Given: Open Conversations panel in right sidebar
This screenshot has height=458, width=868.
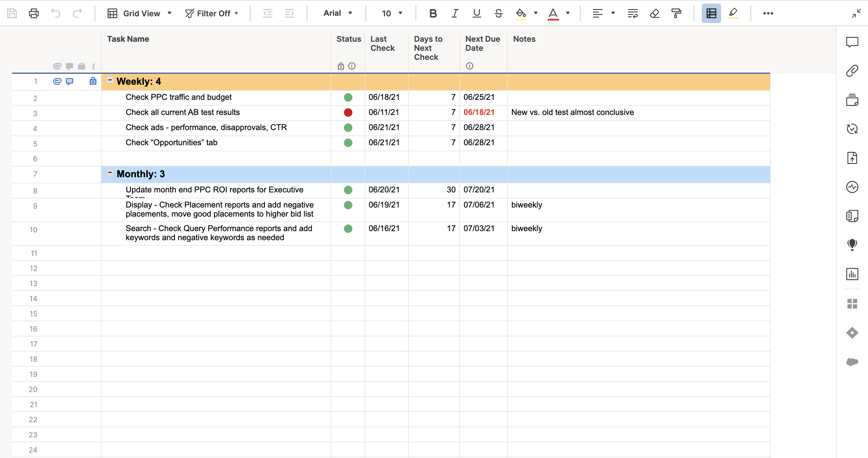Looking at the screenshot, I should pyautogui.click(x=852, y=42).
